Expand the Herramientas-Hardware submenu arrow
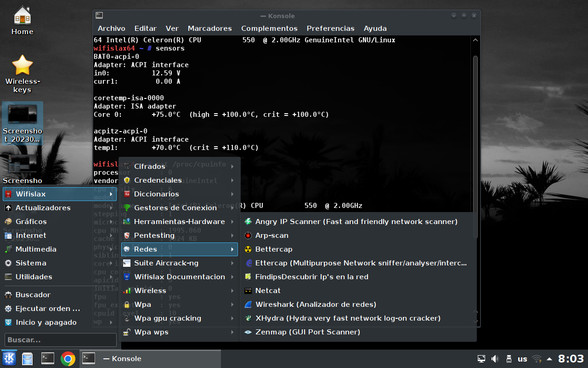588x368 pixels. 232,222
